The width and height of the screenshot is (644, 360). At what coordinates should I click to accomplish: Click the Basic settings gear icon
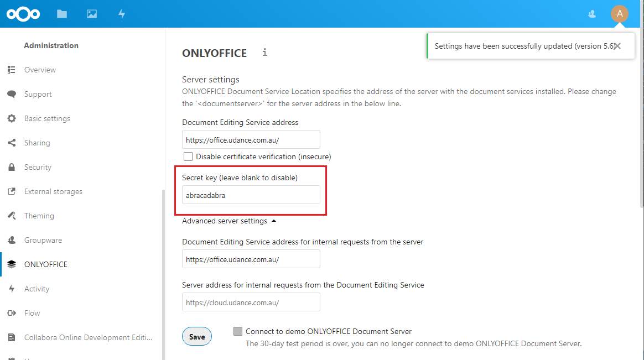[x=12, y=118]
